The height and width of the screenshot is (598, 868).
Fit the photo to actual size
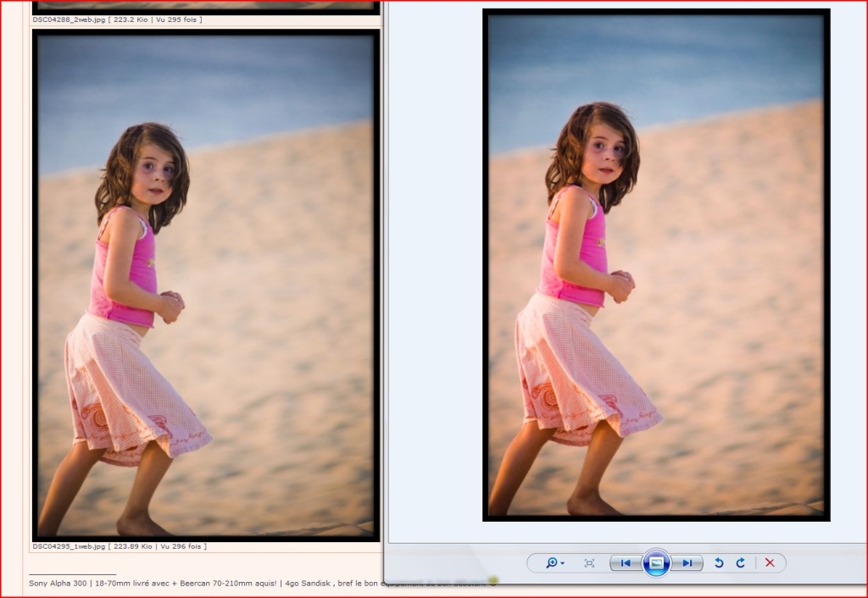[x=589, y=563]
